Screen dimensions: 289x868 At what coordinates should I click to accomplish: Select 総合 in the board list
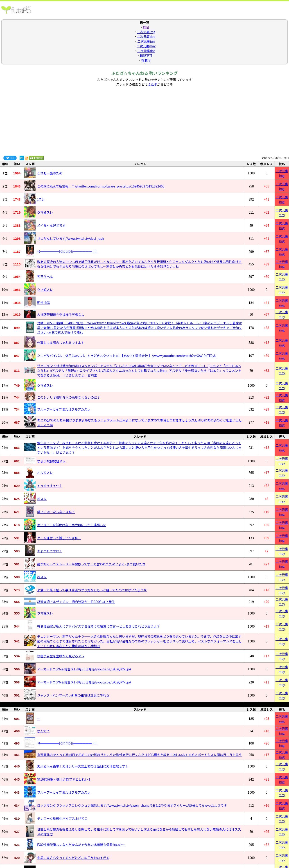pos(146,27)
